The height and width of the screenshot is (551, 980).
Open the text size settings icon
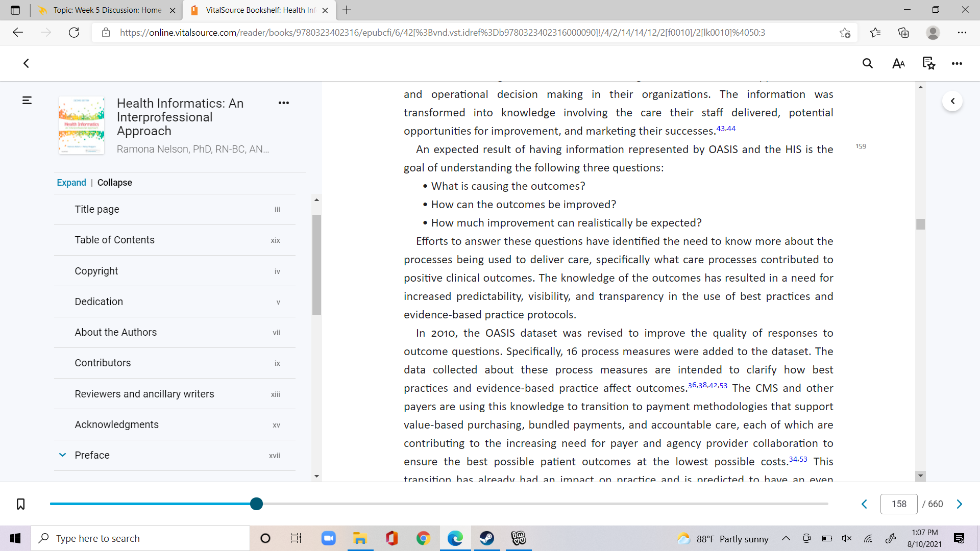898,63
